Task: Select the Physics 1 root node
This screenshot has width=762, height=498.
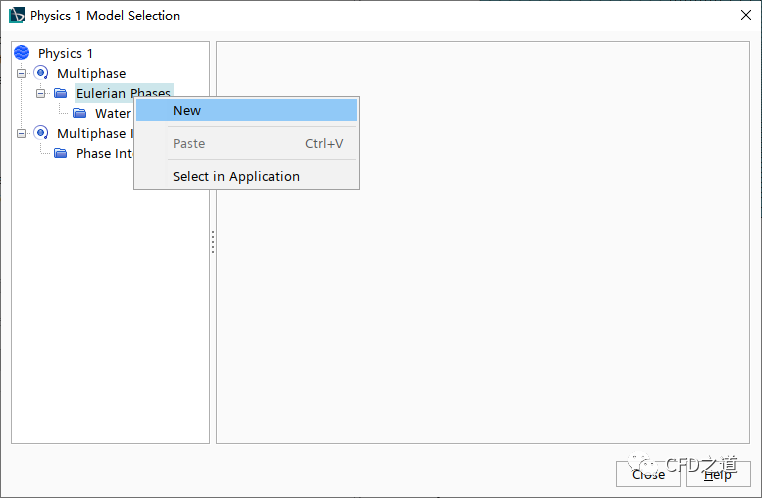Action: click(65, 53)
